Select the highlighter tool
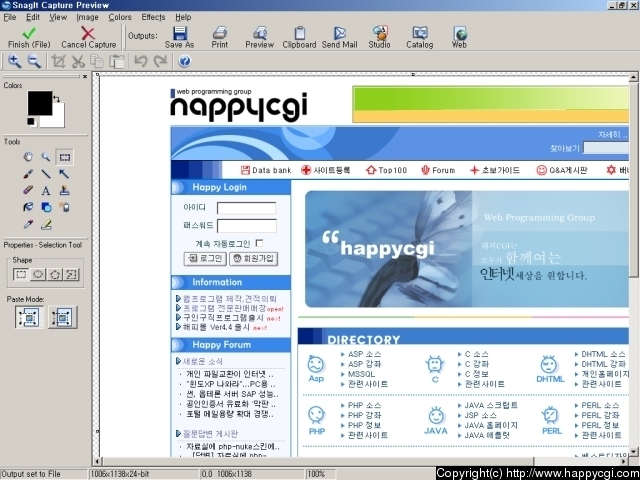 coord(46,224)
